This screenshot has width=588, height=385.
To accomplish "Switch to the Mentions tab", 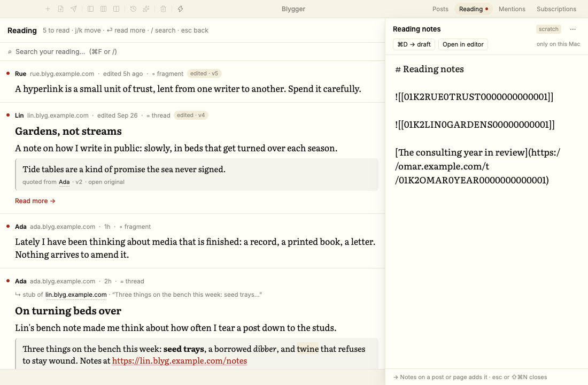I will point(512,9).
